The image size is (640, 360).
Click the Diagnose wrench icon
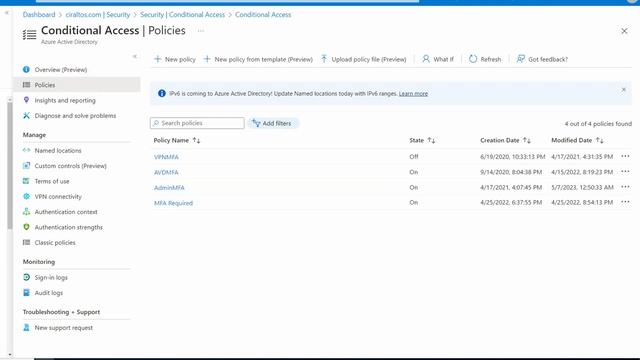[x=27, y=116]
